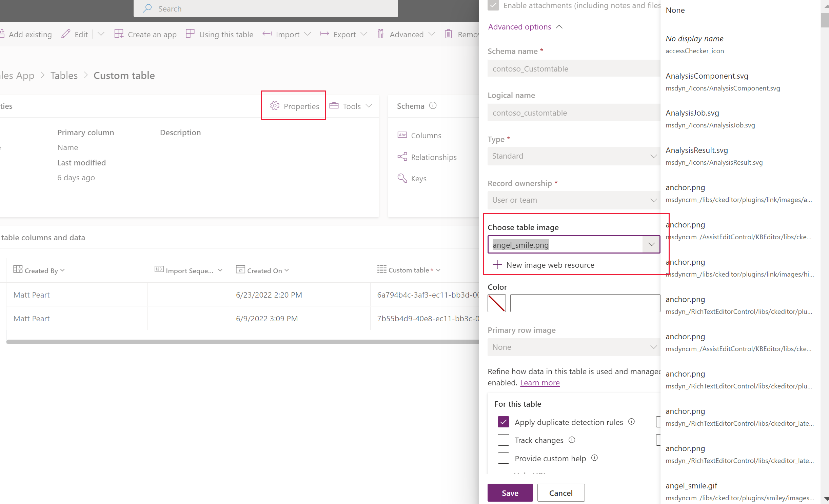Click the Keys schema icon
The image size is (829, 504).
click(x=402, y=178)
